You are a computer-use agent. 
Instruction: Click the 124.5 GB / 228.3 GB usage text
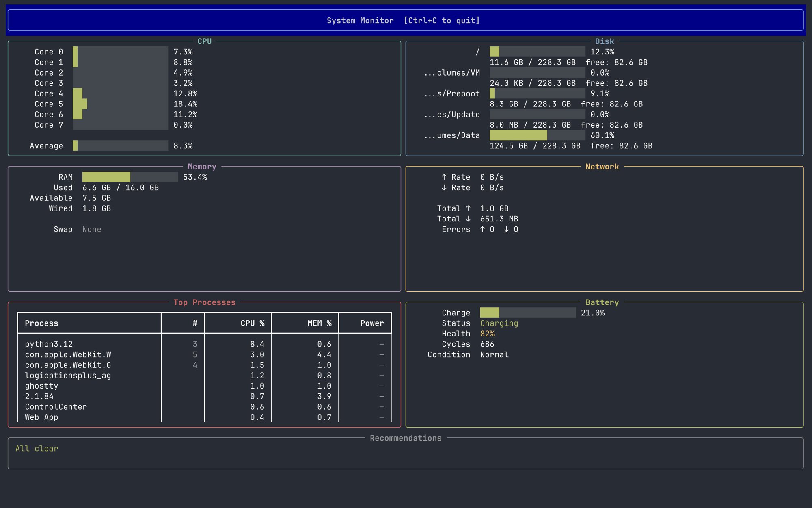coord(535,145)
